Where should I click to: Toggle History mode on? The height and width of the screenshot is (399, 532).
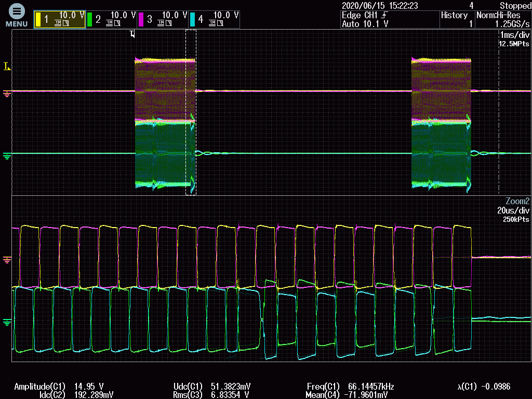(x=454, y=15)
